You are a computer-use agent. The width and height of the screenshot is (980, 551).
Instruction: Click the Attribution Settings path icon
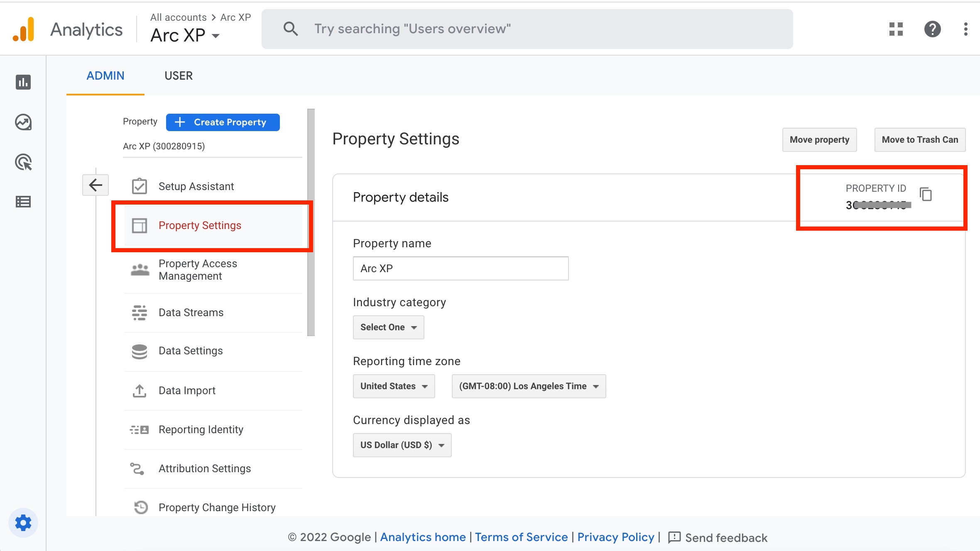[137, 469]
